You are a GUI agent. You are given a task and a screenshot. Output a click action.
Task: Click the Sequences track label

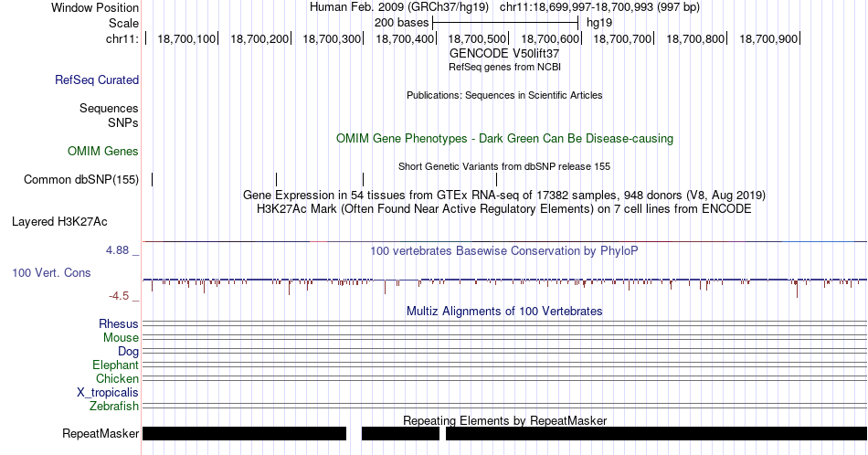pyautogui.click(x=109, y=108)
